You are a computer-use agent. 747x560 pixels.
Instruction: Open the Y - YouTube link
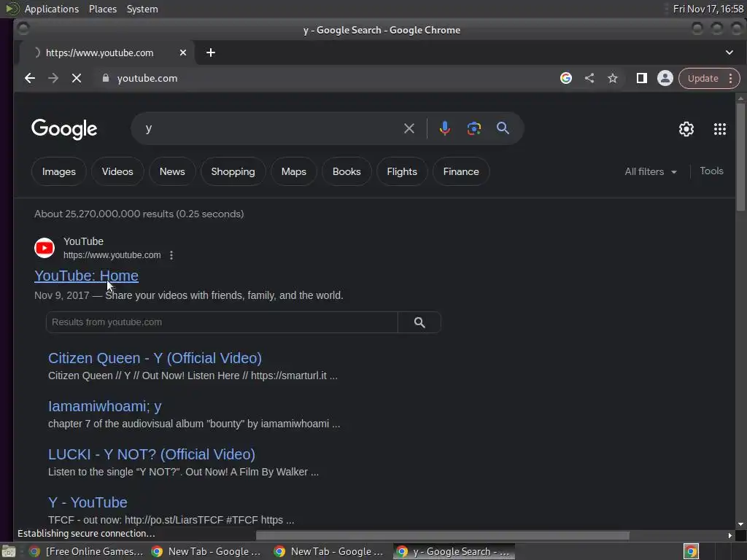coord(88,502)
